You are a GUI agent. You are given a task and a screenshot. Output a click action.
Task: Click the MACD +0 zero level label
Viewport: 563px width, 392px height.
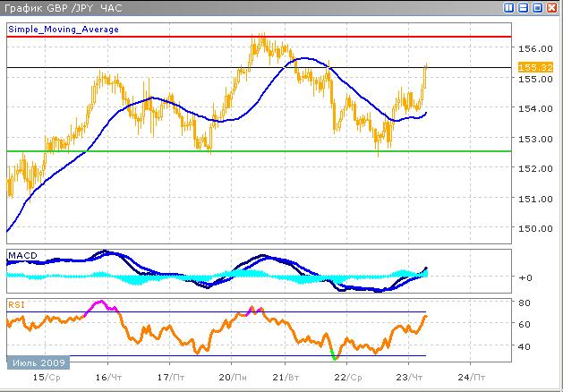[525, 277]
